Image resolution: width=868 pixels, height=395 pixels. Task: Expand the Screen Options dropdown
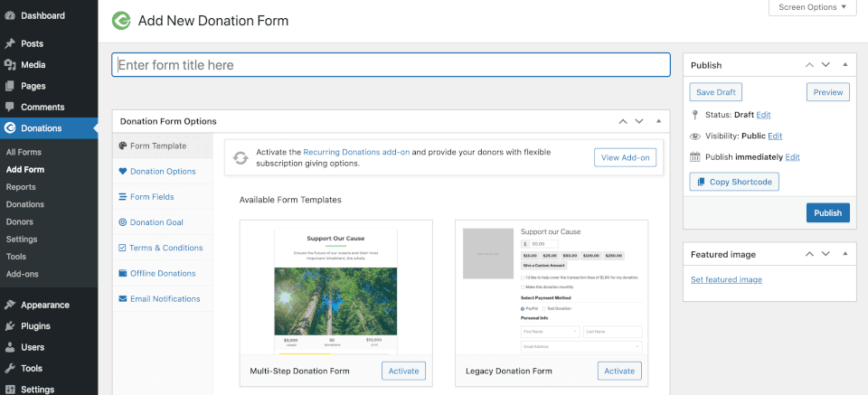click(813, 8)
